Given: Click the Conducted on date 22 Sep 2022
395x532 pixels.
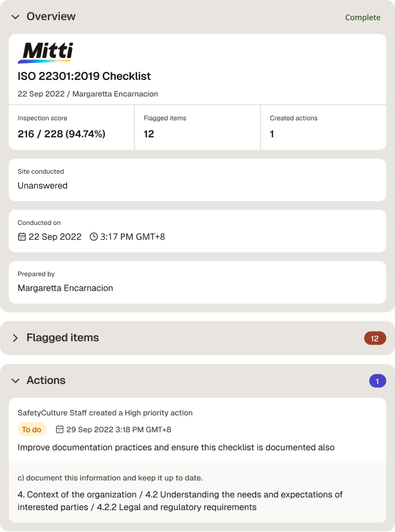Looking at the screenshot, I should click(x=55, y=236).
